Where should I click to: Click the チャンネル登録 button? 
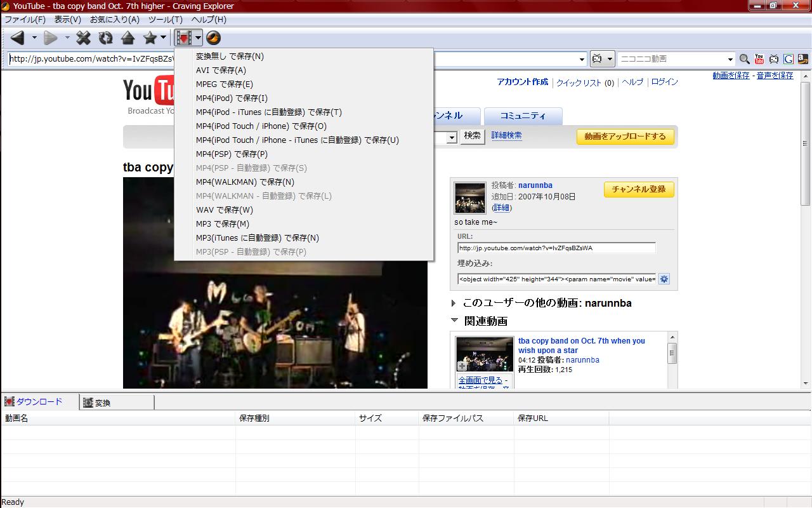pyautogui.click(x=639, y=189)
